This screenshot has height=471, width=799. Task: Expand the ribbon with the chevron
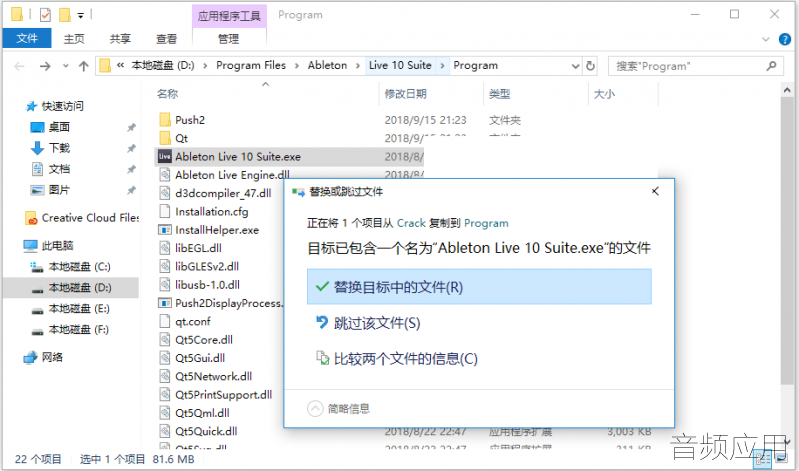pos(765,39)
